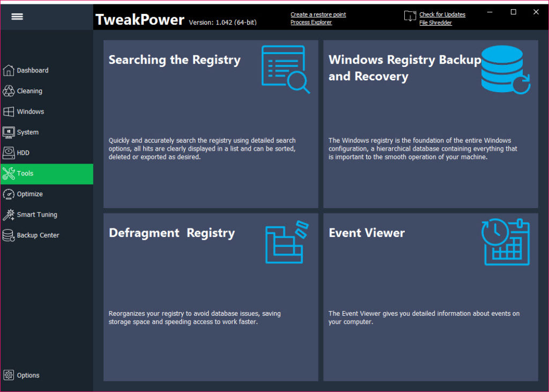549x392 pixels.
Task: Click the HDD drive icon
Action: tap(9, 153)
